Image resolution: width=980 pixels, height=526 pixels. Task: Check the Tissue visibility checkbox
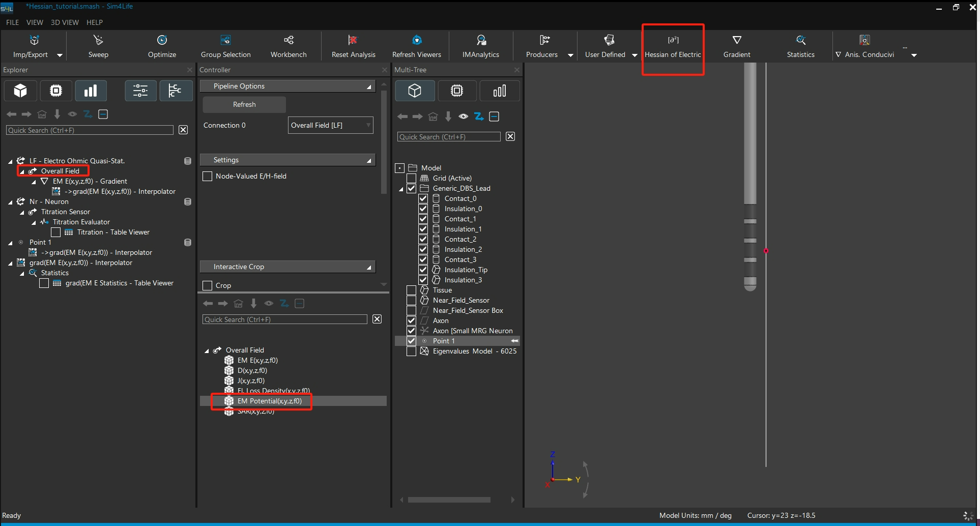412,290
